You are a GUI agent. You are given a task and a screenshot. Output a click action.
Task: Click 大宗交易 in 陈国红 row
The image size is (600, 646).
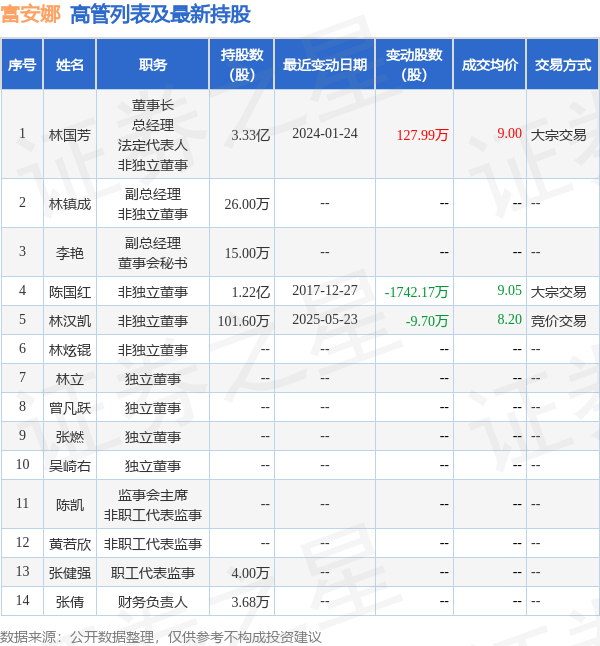[x=558, y=292]
